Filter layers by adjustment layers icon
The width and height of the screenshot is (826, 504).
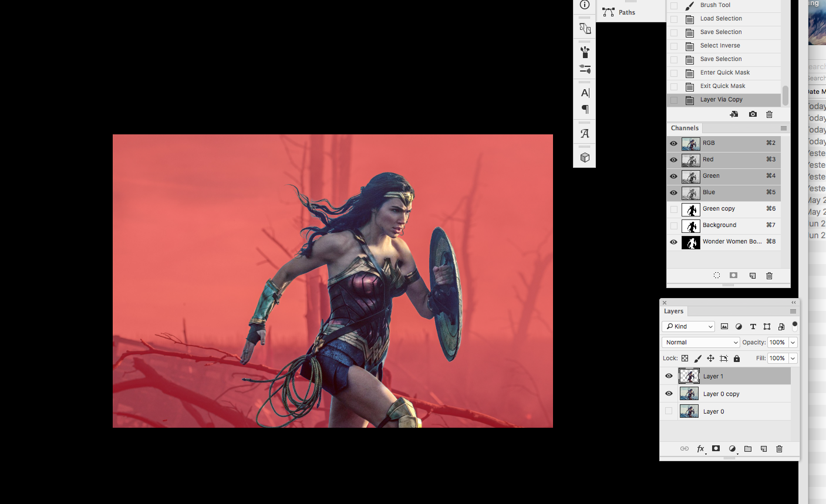[739, 326]
